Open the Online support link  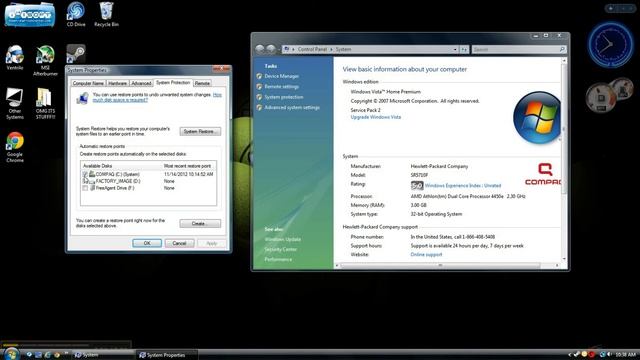(426, 255)
